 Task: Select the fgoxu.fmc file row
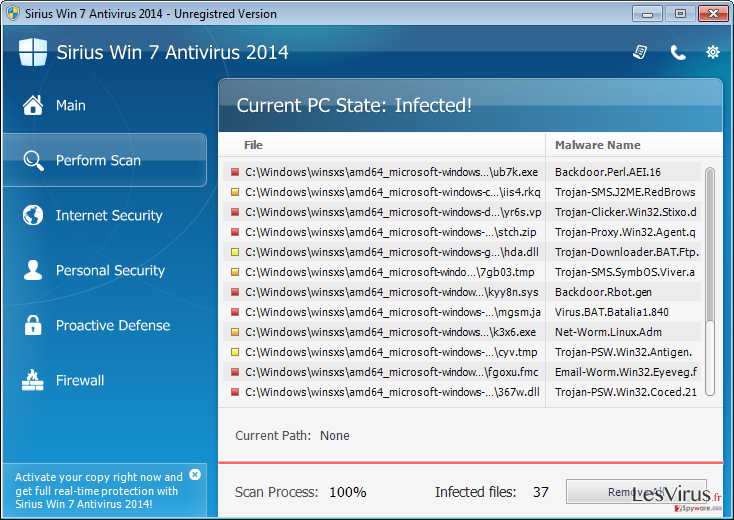(x=462, y=372)
